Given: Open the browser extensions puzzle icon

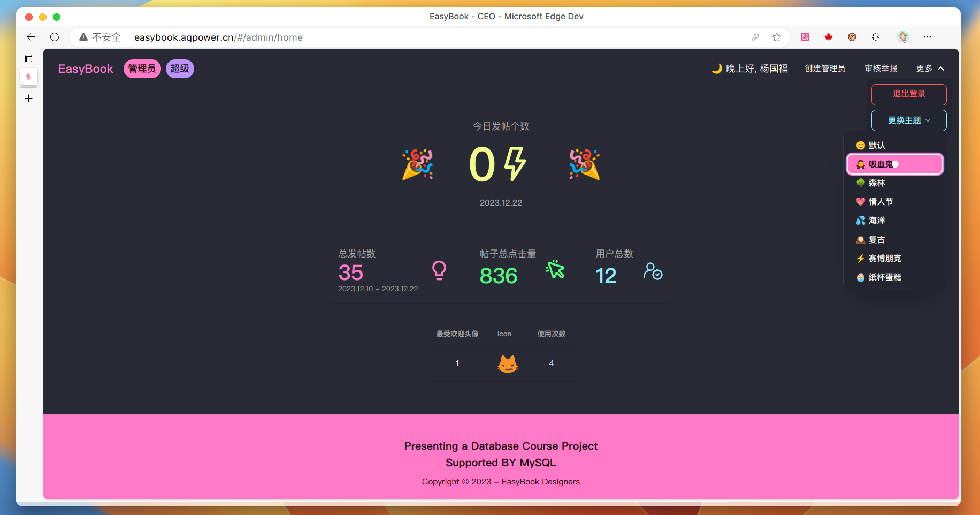Looking at the screenshot, I should 876,37.
